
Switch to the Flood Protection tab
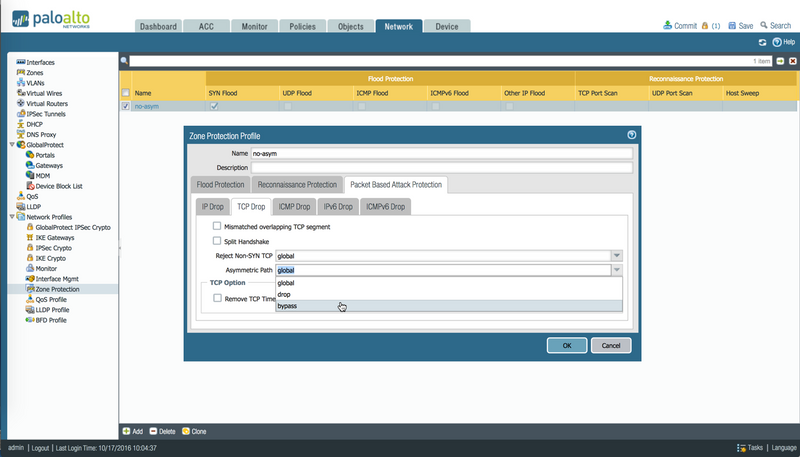pyautogui.click(x=219, y=185)
